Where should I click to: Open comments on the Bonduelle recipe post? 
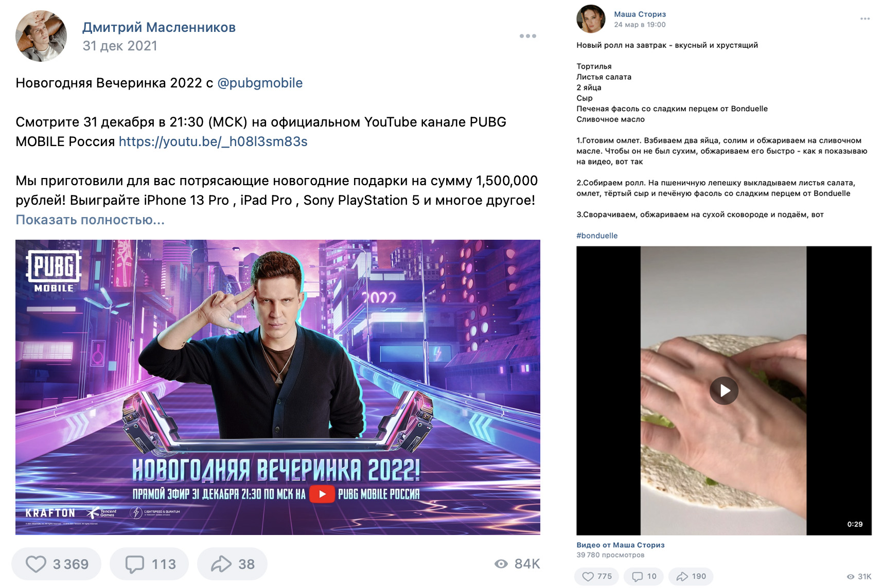tap(644, 576)
